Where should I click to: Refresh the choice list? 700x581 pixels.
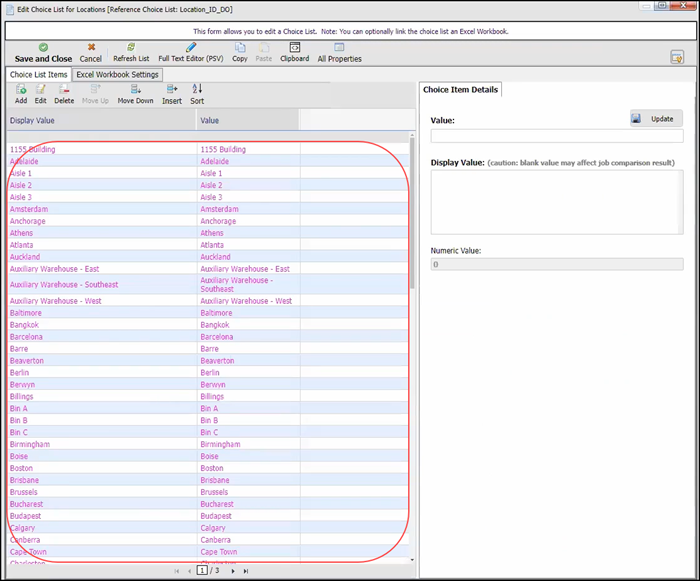click(x=131, y=47)
